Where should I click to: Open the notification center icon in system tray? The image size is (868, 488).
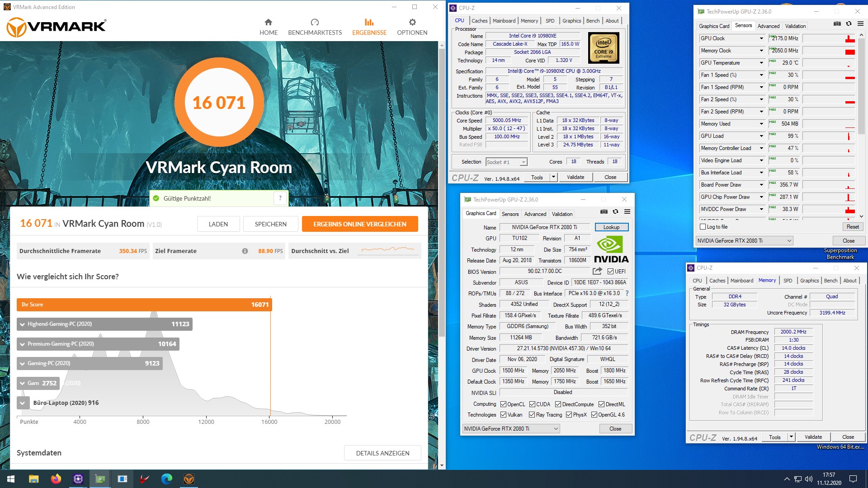(x=853, y=479)
